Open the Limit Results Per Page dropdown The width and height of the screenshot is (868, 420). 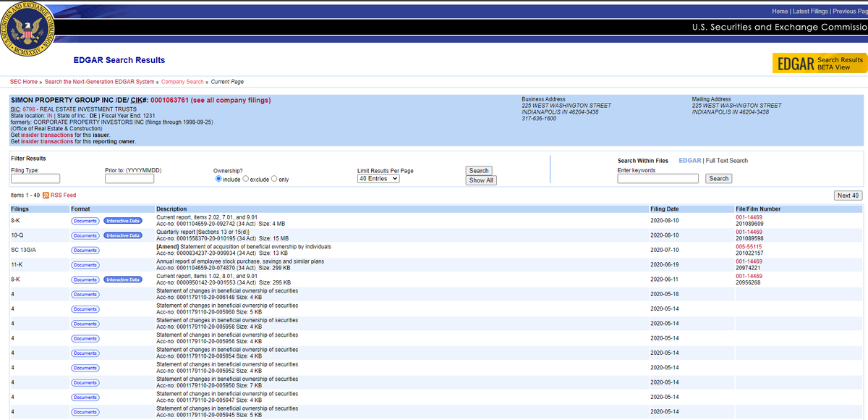point(379,179)
